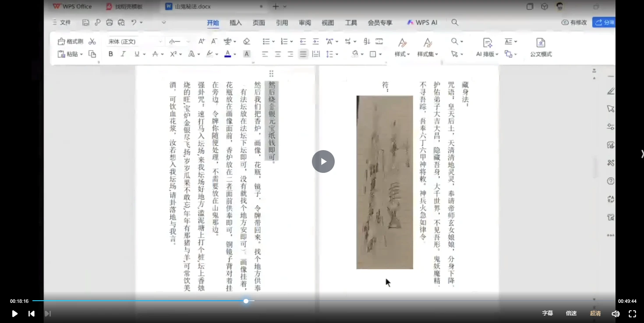
Task: Toggle Bold formatting
Action: (110, 54)
